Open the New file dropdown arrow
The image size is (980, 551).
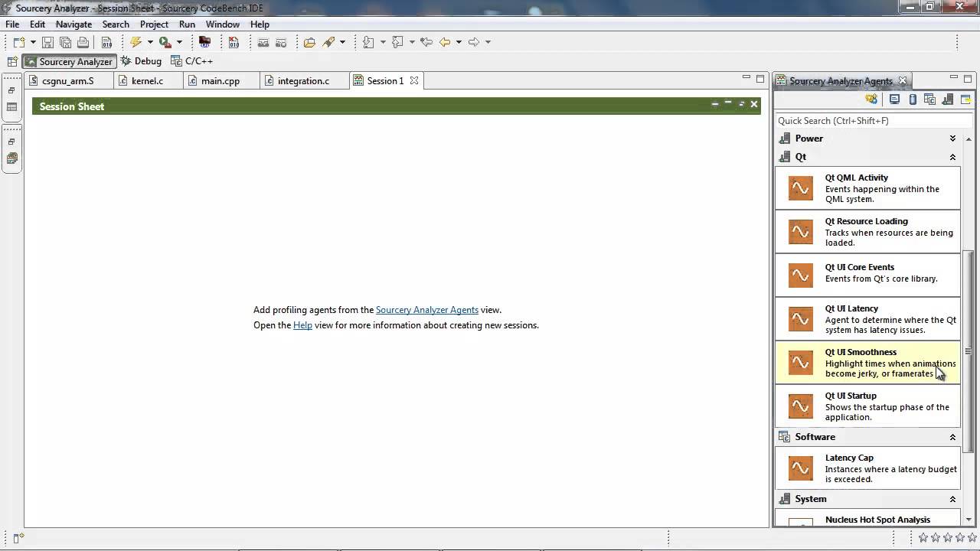(x=33, y=42)
